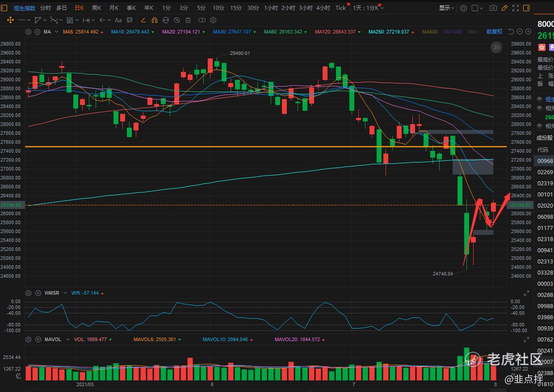This screenshot has width=554, height=392.
Task: Switch to 月K monthly chart
Action: [x=114, y=8]
